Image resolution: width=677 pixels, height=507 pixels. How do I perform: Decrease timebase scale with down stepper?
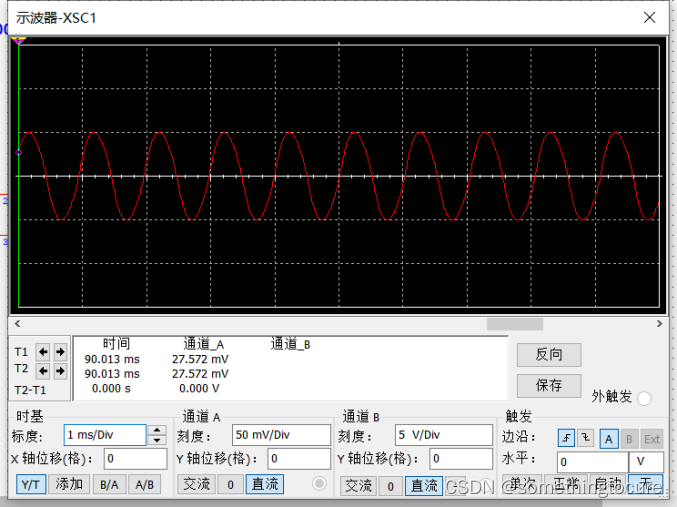click(157, 440)
